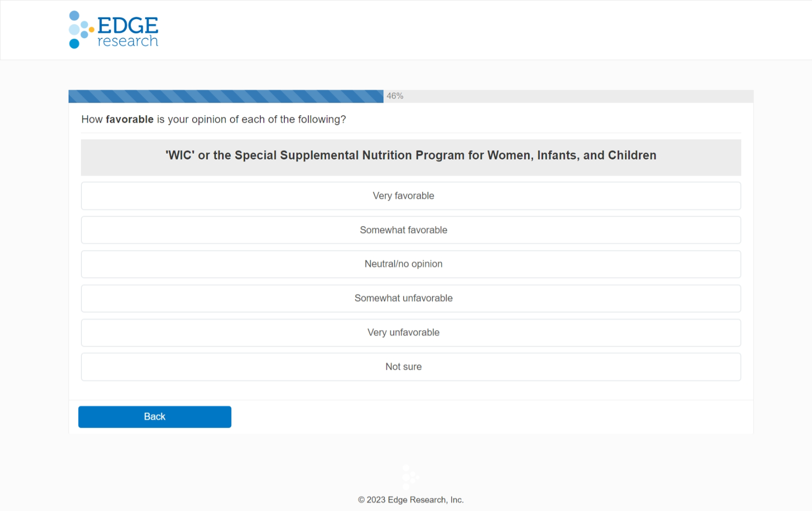Click the bold word 'favorable' in the question
This screenshot has height=511, width=812.
tap(129, 120)
